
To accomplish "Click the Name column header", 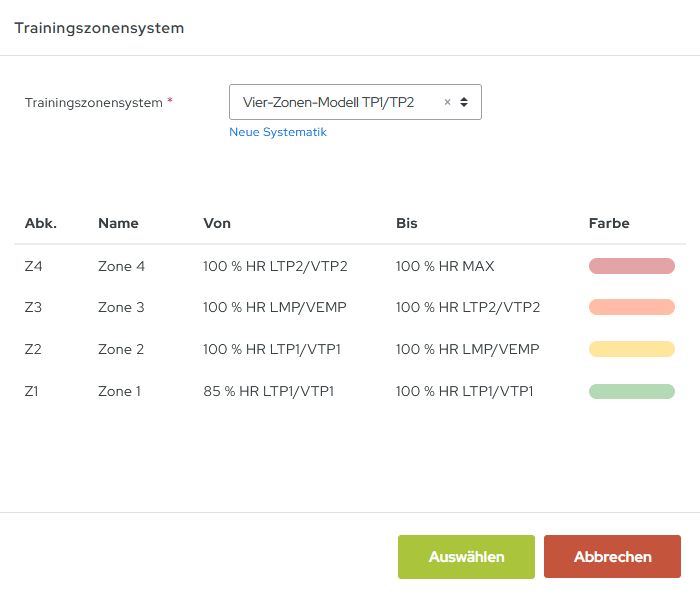I will (118, 223).
